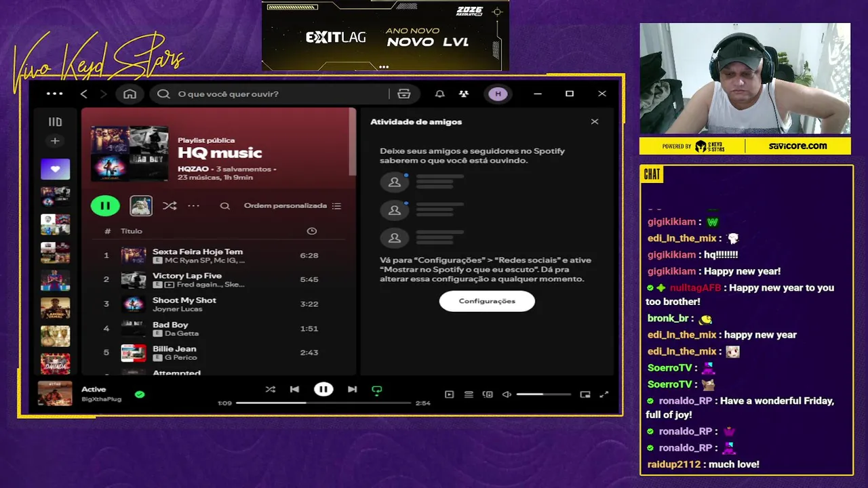Viewport: 868px width, 488px height.
Task: Pause playback in the player bar
Action: click(x=323, y=389)
